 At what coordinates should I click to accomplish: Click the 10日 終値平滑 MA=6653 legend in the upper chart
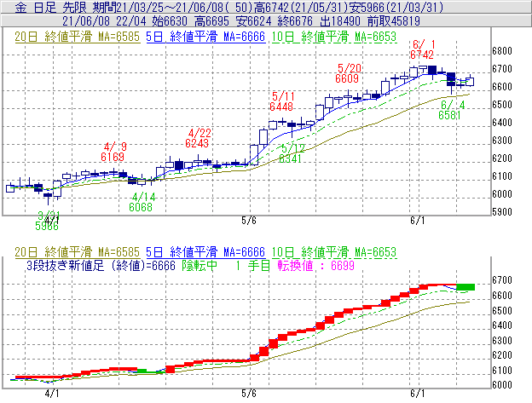(334, 37)
